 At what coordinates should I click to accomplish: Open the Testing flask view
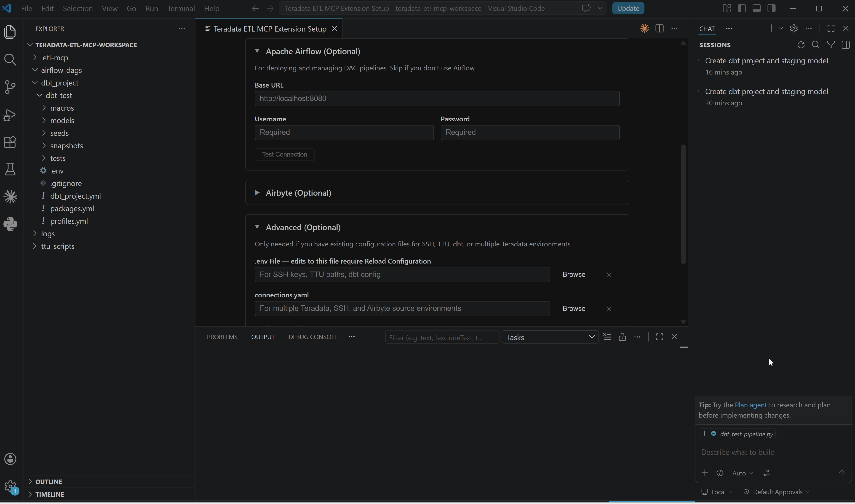10,169
